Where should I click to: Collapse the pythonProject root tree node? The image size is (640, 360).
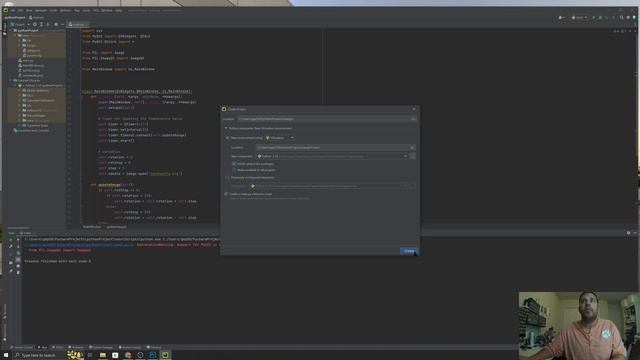tap(11, 30)
